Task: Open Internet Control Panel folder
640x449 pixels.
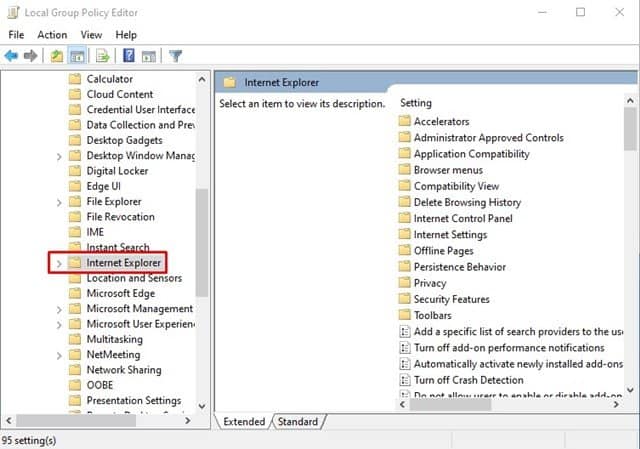Action: 463,218
